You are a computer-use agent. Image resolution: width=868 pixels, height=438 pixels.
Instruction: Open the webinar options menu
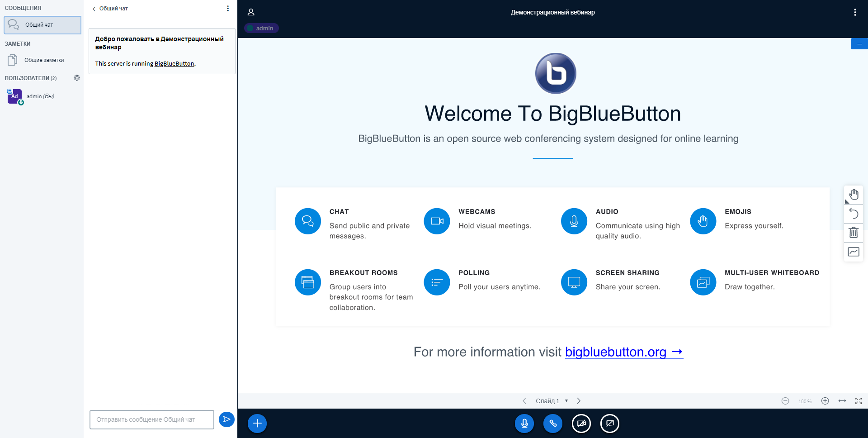855,12
